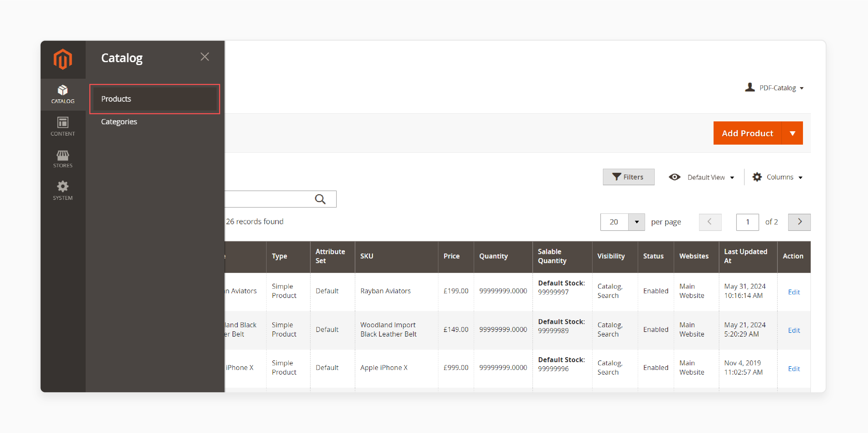Expand the Add Product type arrow
The height and width of the screenshot is (433, 868).
[792, 133]
